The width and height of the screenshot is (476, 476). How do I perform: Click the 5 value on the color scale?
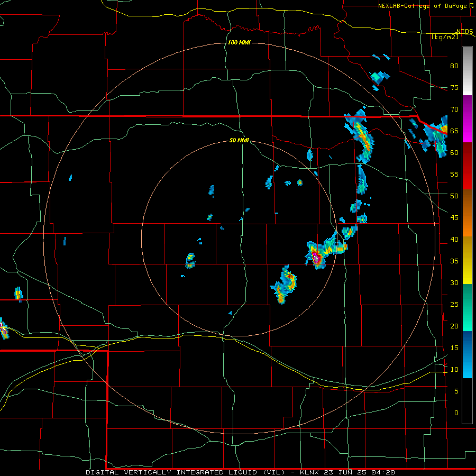[456, 391]
